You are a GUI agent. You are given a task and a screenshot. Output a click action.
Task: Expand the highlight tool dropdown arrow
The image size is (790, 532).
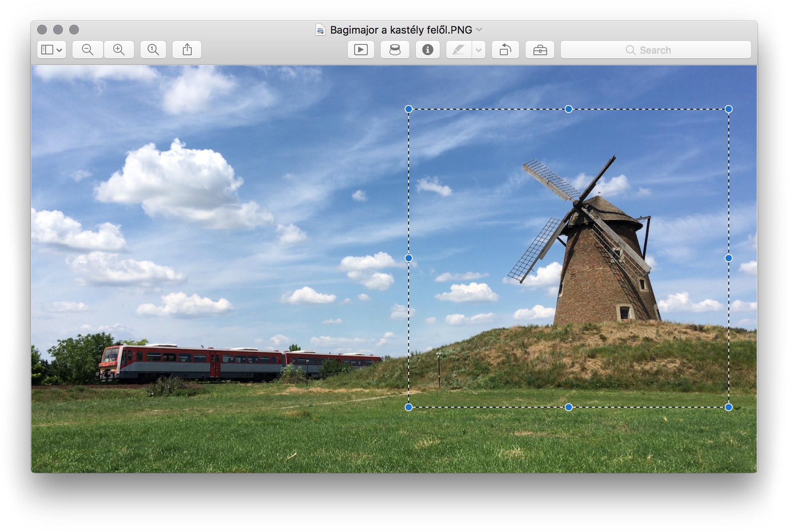(479, 50)
